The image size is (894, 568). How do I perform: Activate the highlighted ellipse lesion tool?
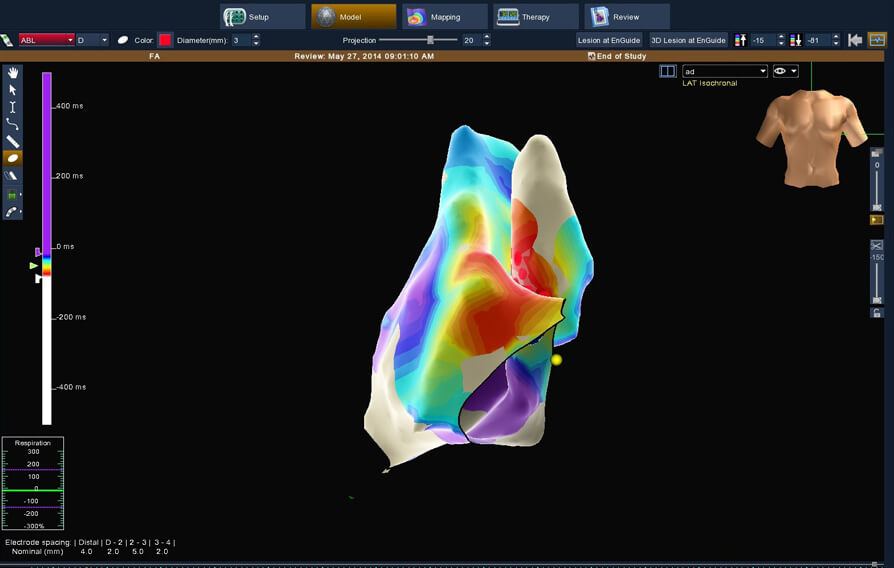click(13, 158)
